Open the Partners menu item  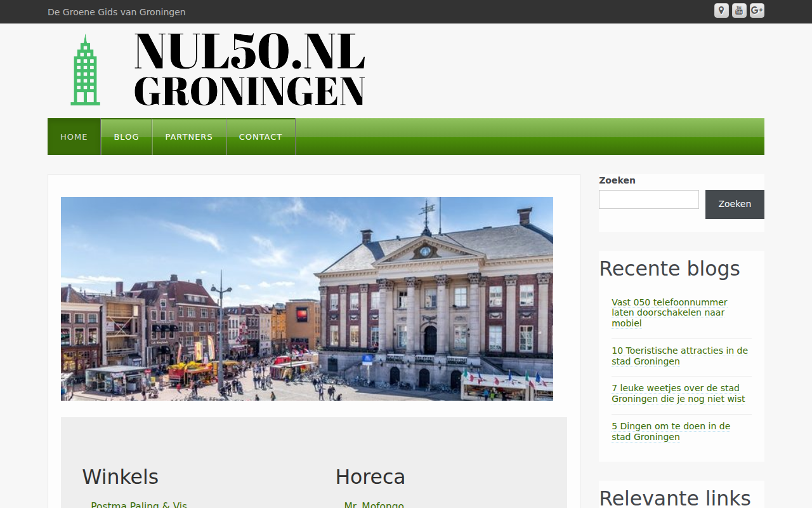pyautogui.click(x=189, y=137)
